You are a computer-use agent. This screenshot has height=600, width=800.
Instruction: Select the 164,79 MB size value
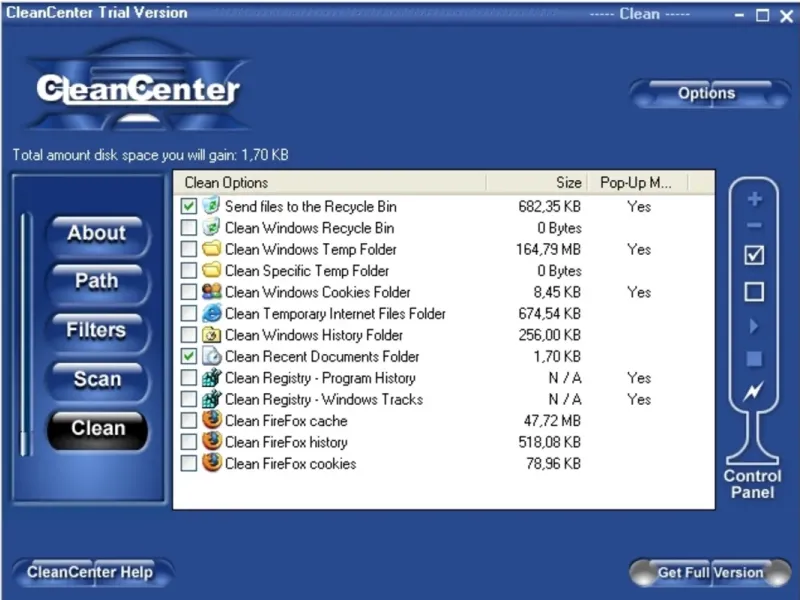point(548,249)
